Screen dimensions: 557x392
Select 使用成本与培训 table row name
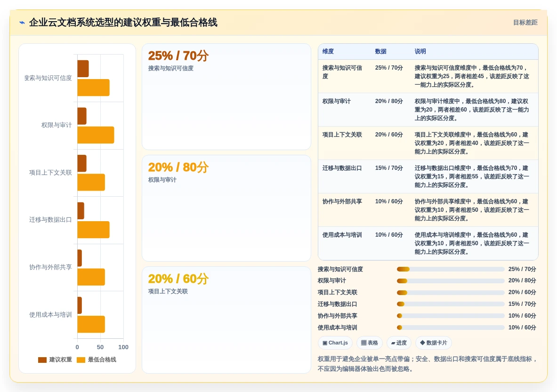click(x=342, y=235)
